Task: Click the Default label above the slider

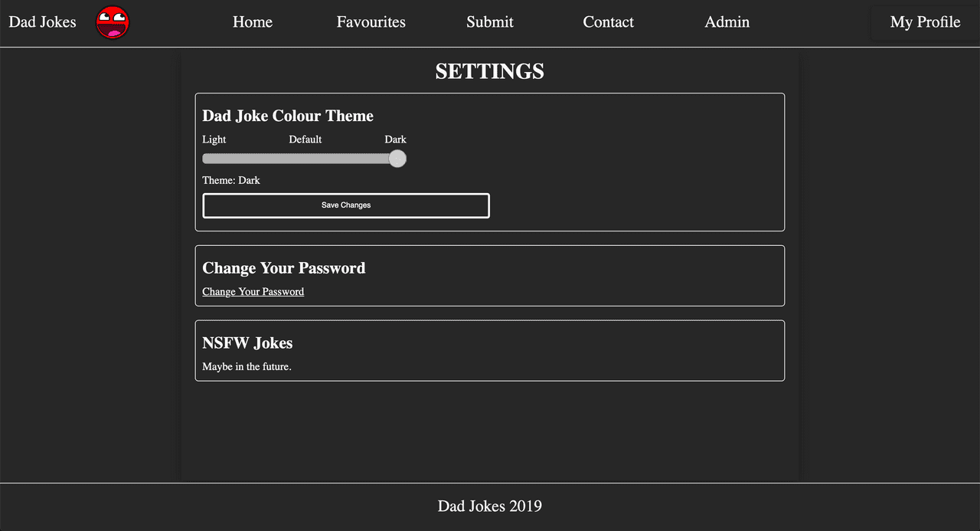Action: click(x=305, y=139)
